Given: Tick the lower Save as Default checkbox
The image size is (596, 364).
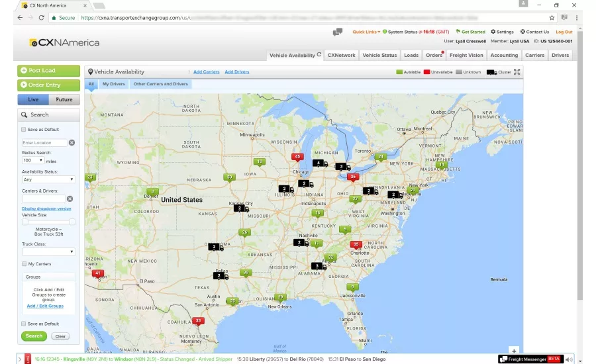Looking at the screenshot, I should pyautogui.click(x=24, y=324).
